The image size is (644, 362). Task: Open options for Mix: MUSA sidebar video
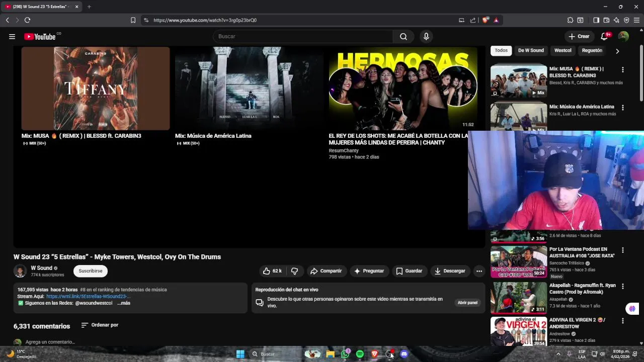622,70
